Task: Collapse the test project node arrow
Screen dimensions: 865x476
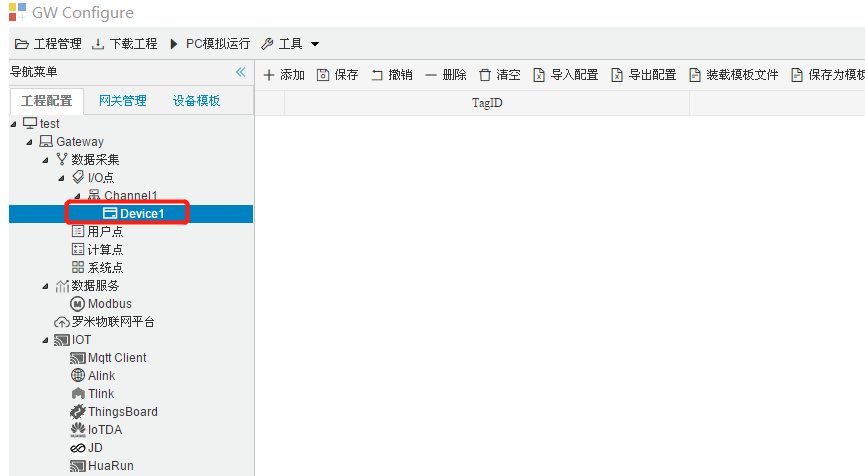Action: click(13, 125)
